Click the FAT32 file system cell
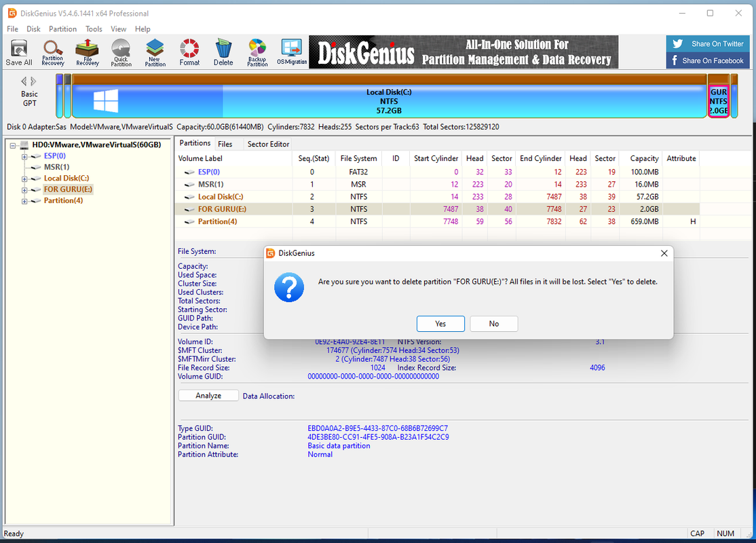 point(358,172)
